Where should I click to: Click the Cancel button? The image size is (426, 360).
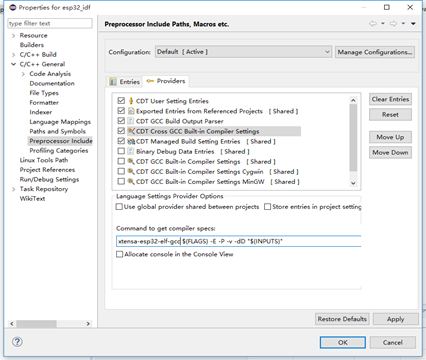click(393, 342)
